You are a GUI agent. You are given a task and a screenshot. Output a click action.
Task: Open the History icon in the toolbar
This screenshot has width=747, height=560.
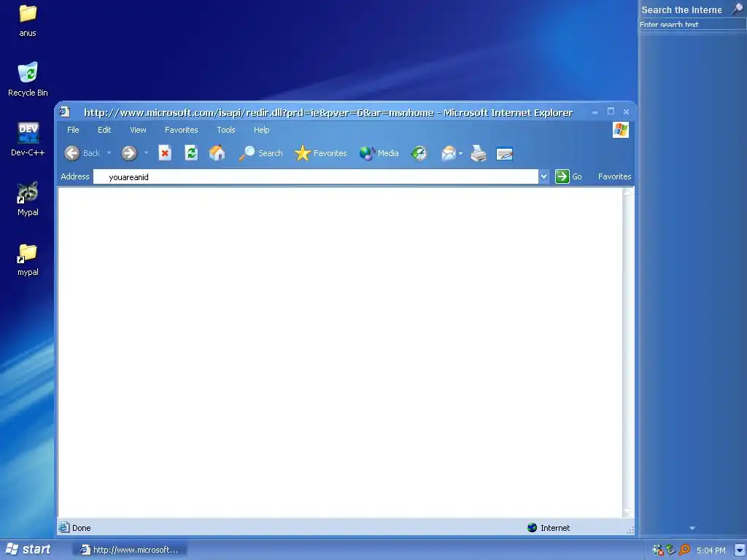(419, 153)
